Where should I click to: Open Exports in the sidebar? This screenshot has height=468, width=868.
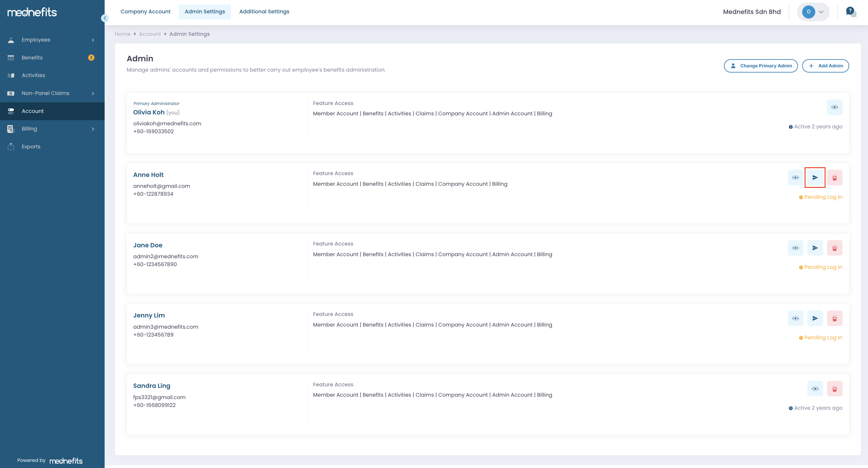(x=52, y=146)
